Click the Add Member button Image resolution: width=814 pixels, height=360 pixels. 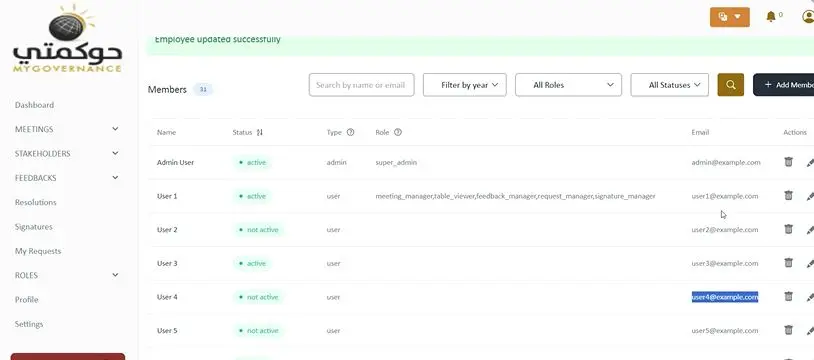pyautogui.click(x=783, y=85)
